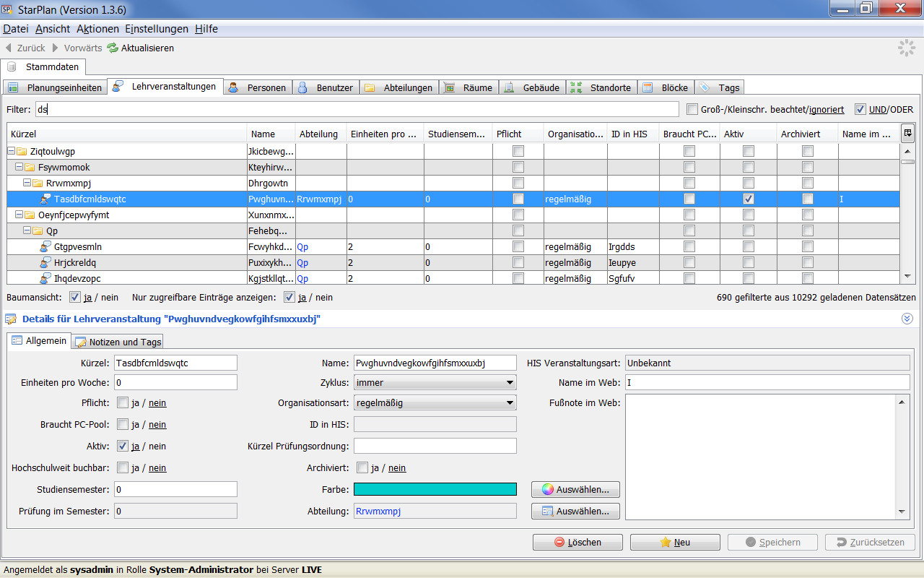The height and width of the screenshot is (578, 924).
Task: Toggle the Baumansicht ja/nein checkbox
Action: click(x=75, y=297)
